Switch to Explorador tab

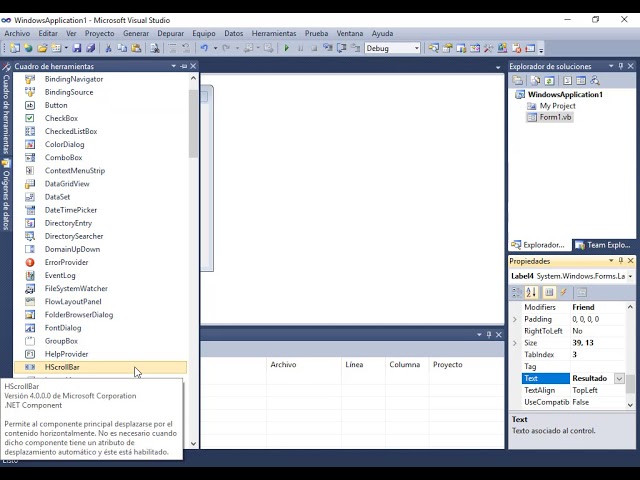(x=539, y=245)
